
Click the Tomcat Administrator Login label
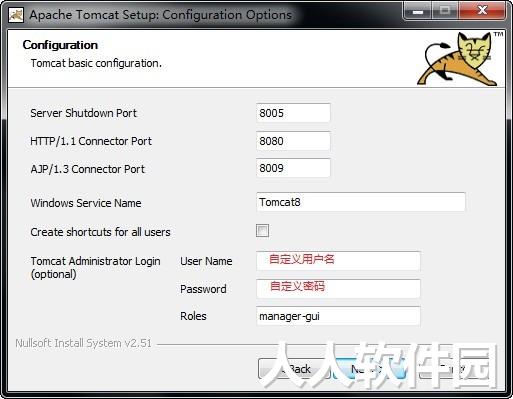click(x=95, y=268)
